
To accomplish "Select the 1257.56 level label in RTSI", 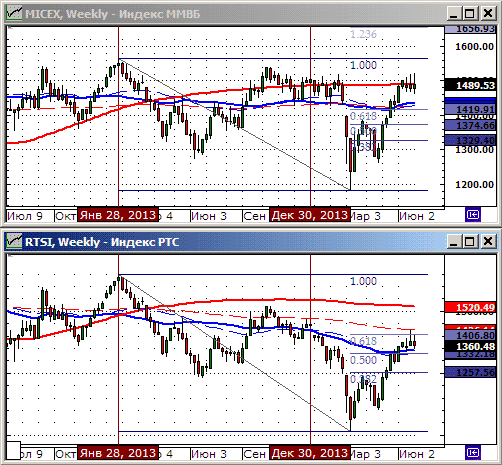I will (x=471, y=372).
